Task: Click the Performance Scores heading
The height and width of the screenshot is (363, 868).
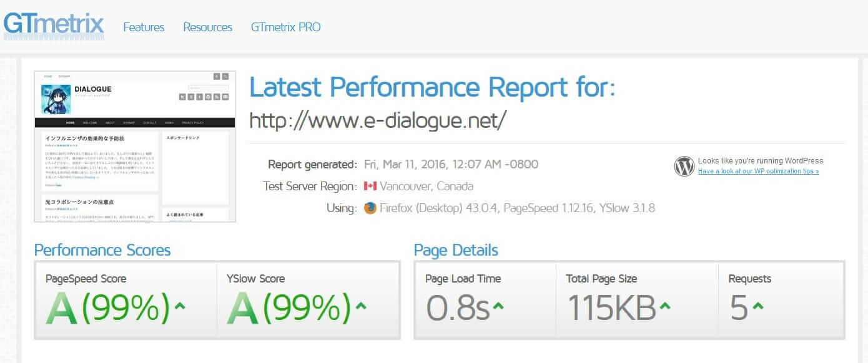Action: (x=102, y=250)
